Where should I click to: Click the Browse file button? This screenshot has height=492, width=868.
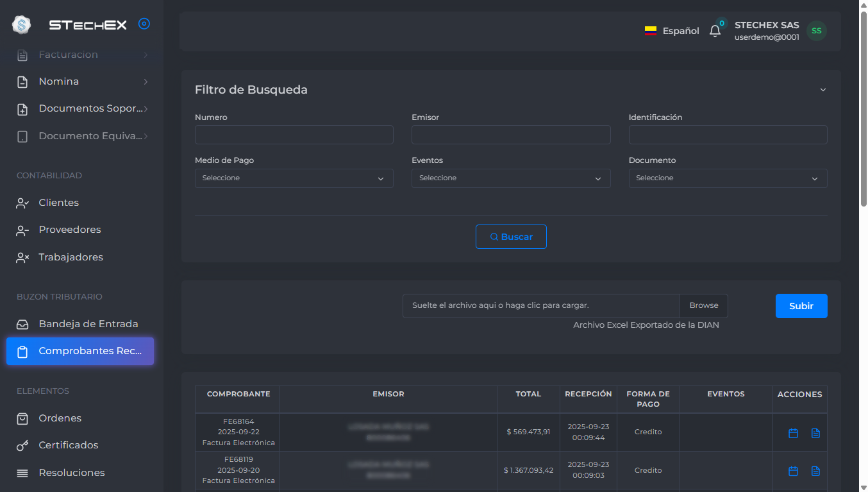click(x=703, y=306)
